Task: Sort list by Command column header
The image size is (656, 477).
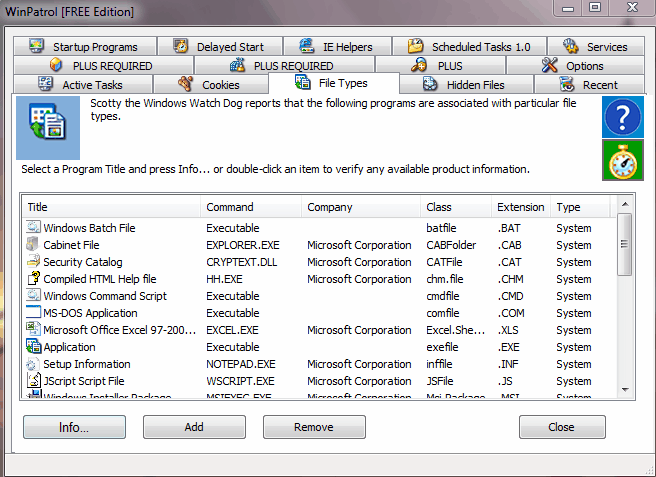Action: [x=251, y=207]
